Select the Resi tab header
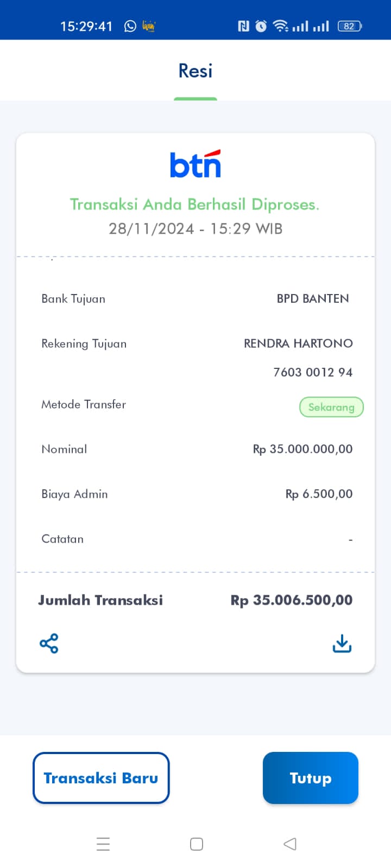Viewport: 391px width, 868px height. point(195,71)
